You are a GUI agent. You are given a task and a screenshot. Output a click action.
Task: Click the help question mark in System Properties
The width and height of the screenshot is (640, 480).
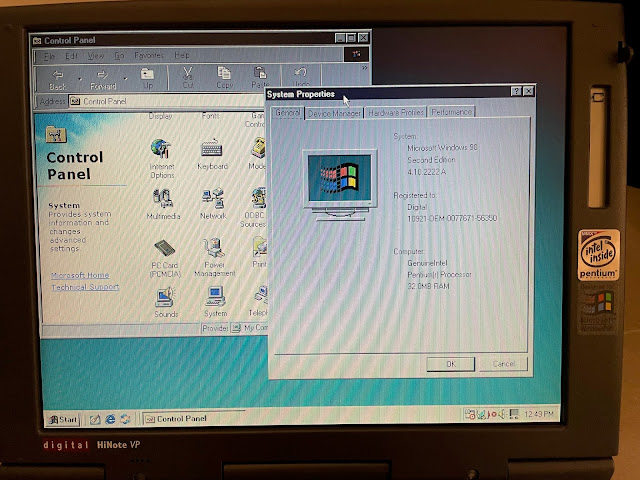click(x=516, y=91)
